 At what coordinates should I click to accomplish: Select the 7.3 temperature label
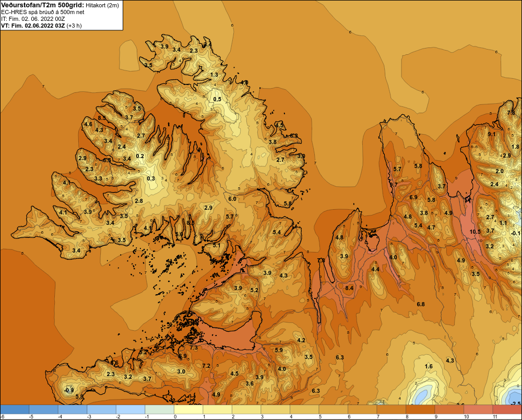pos(194,347)
